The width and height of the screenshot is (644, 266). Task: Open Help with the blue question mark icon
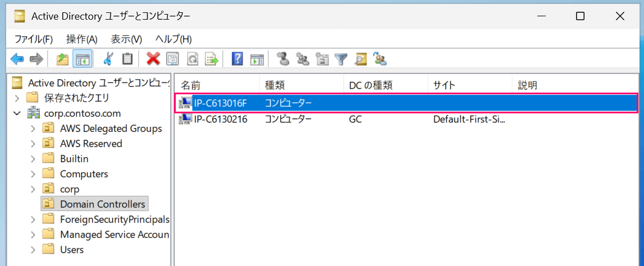[x=237, y=59]
